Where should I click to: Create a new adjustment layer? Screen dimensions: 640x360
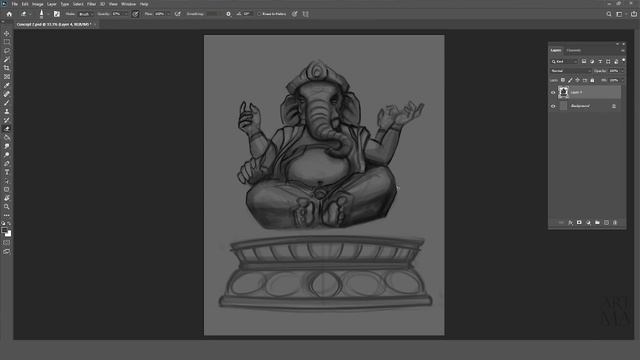588,222
